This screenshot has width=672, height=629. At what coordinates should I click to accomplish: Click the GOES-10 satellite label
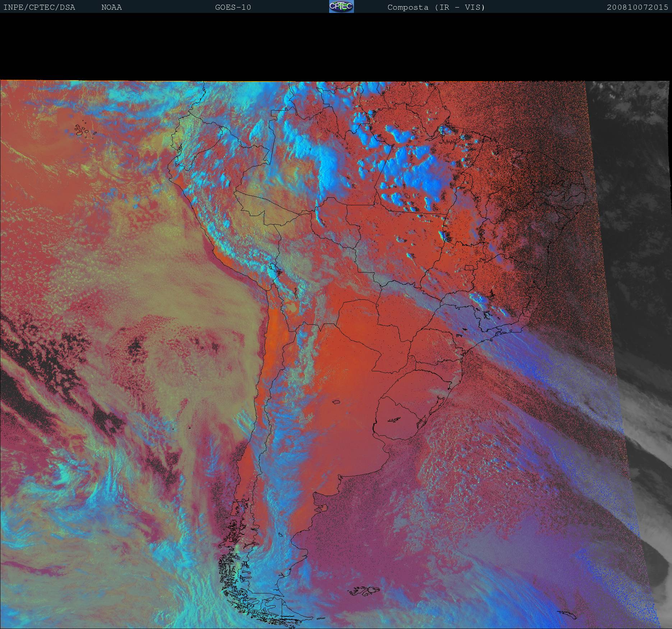[x=233, y=8]
